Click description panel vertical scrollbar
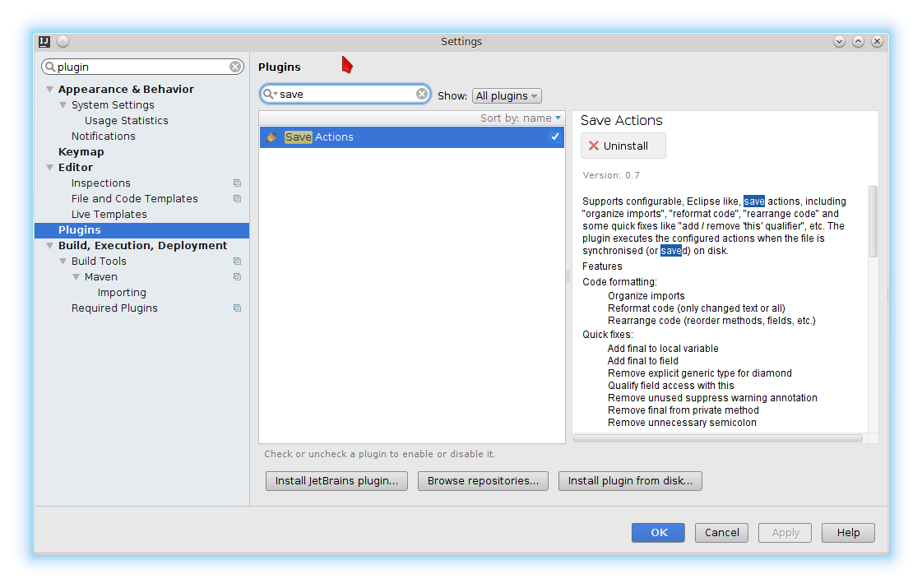 click(873, 222)
